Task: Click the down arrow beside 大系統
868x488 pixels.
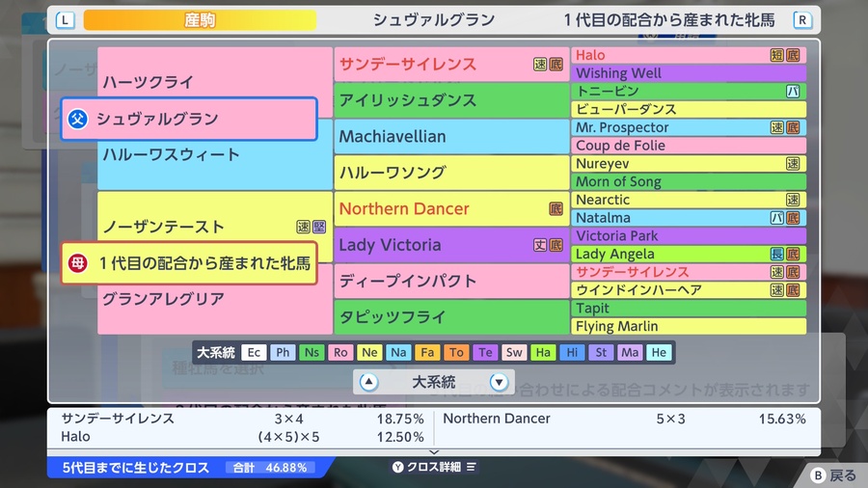Action: (499, 382)
